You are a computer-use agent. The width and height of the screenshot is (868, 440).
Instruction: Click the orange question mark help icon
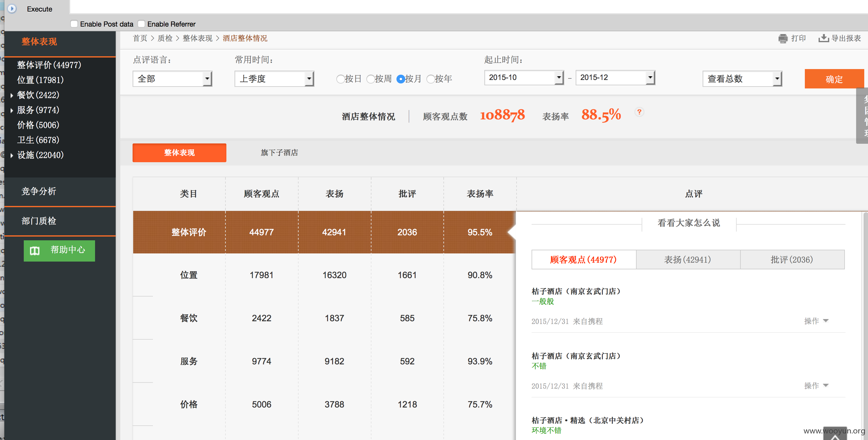coord(639,112)
